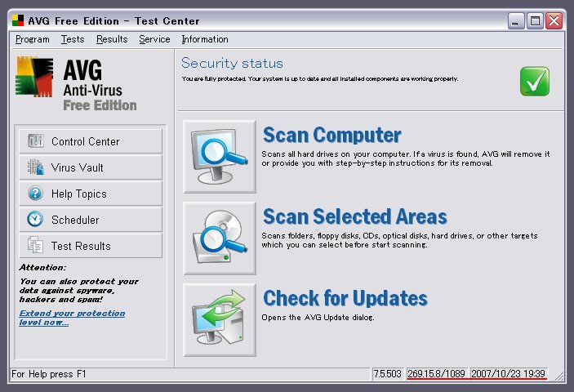Click the AVG title bar app icon
Screen dimensions: 574x392
pos(18,20)
